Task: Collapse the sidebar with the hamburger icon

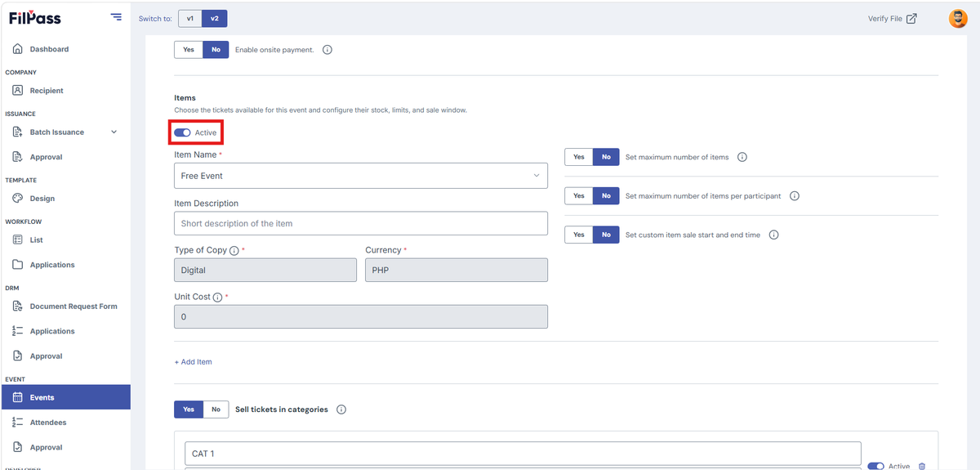Action: pos(116,17)
